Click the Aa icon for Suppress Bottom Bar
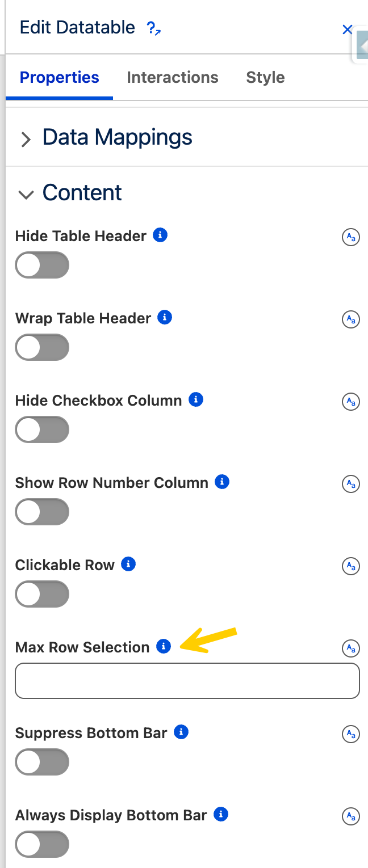The height and width of the screenshot is (868, 368). coord(351,734)
